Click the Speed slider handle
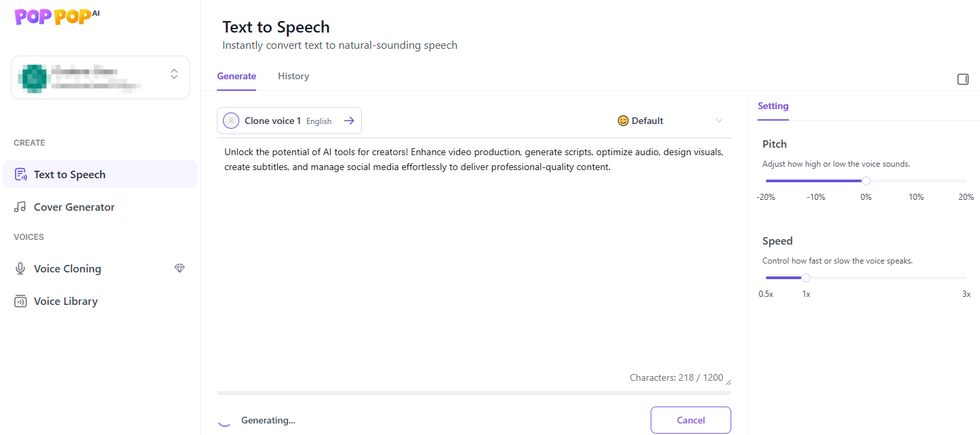 [x=806, y=278]
